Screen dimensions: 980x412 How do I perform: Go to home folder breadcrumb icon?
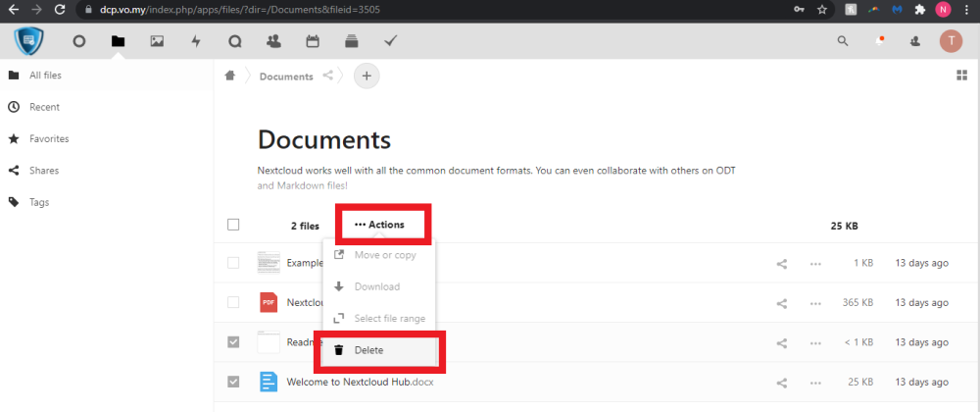click(x=230, y=76)
